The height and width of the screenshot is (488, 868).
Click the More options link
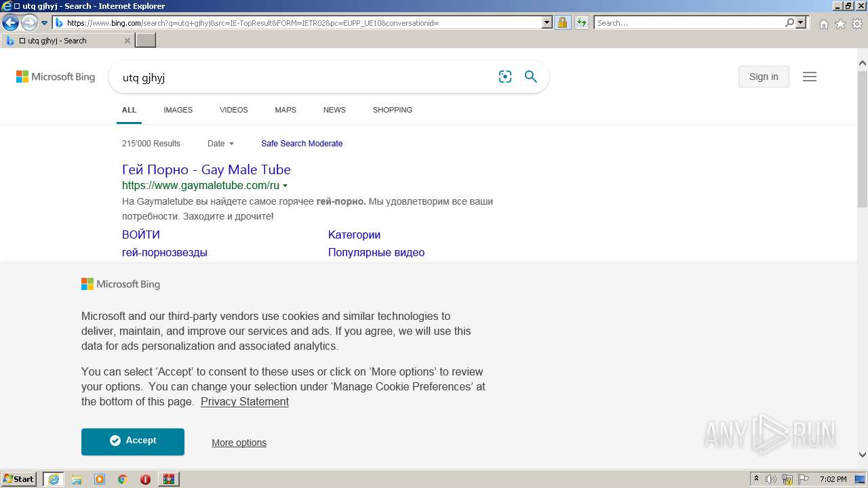click(239, 443)
